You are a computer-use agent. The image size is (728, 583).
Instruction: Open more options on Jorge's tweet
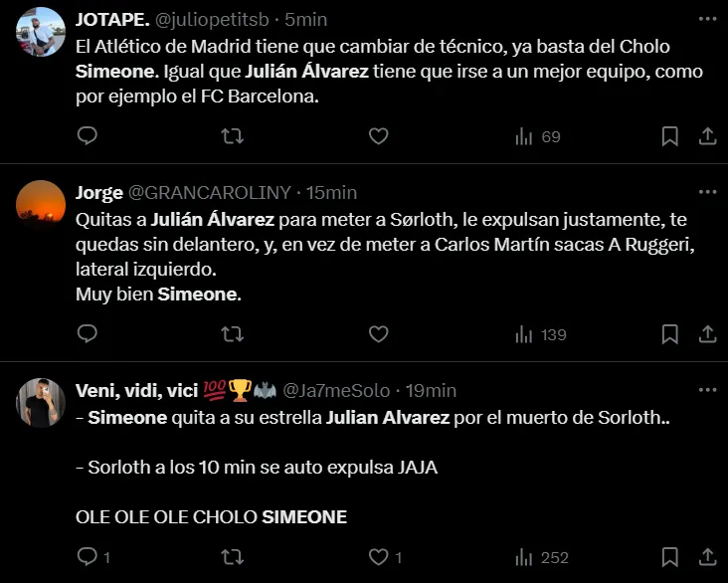pos(707,192)
